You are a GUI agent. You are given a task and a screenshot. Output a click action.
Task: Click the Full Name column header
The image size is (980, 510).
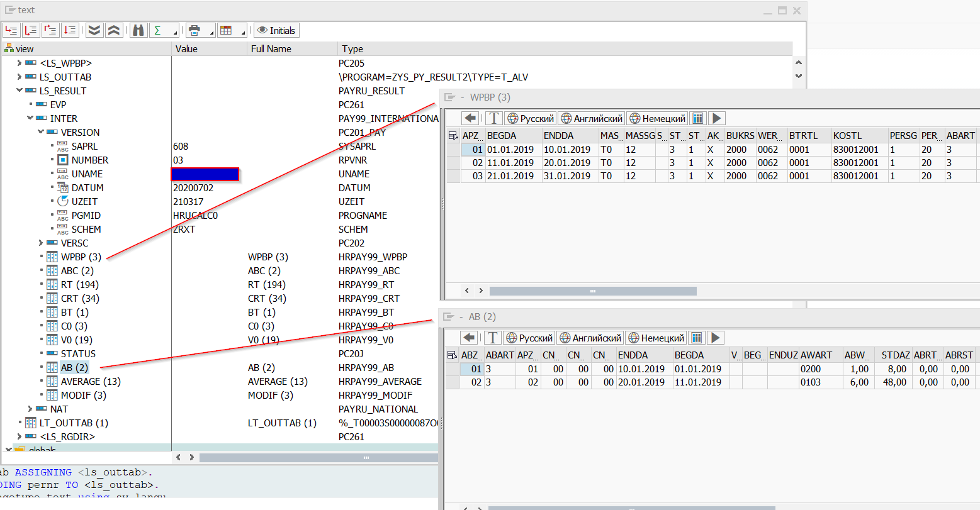coord(293,48)
